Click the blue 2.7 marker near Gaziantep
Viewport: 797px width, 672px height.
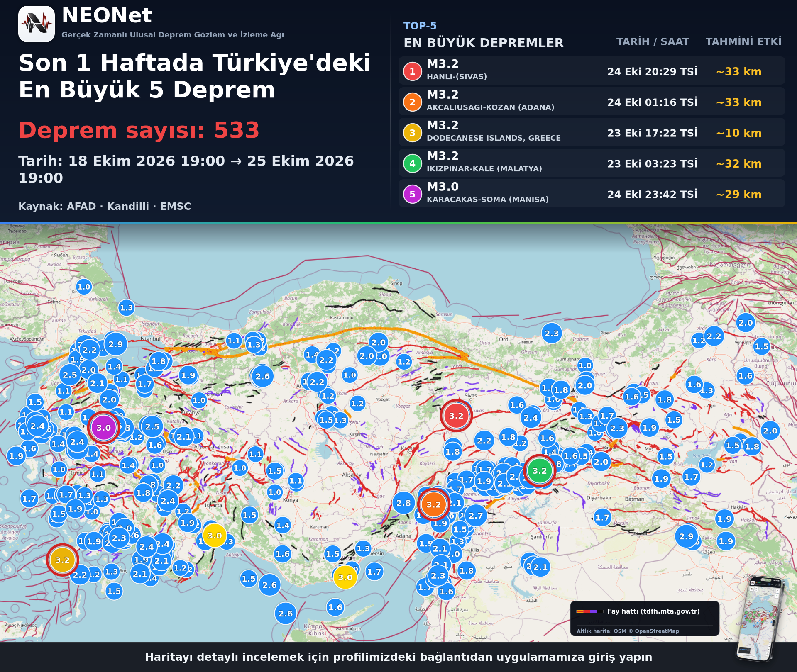(x=476, y=516)
